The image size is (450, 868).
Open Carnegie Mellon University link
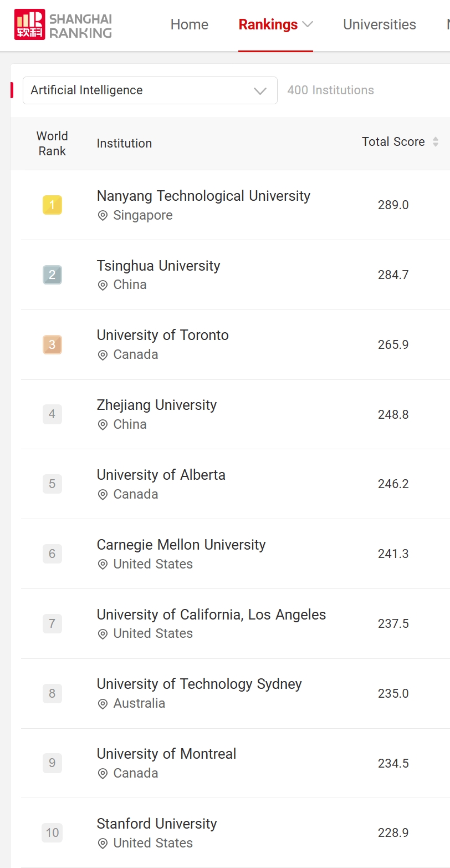click(x=181, y=545)
